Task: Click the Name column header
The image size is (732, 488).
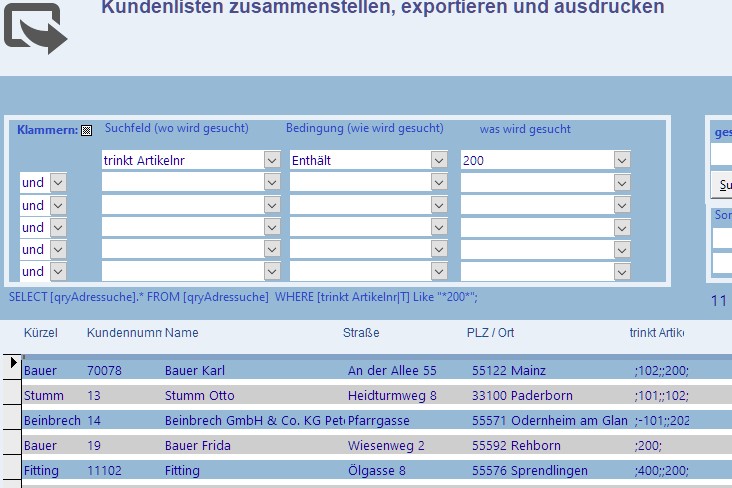Action: pyautogui.click(x=182, y=333)
